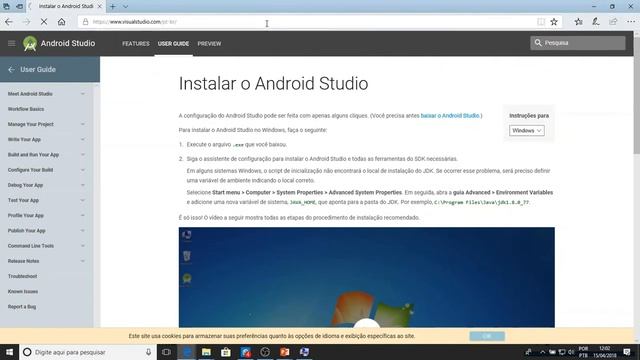Dismiss the cookie notice with OK
Viewport: 640px width, 360px height.
tap(487, 336)
